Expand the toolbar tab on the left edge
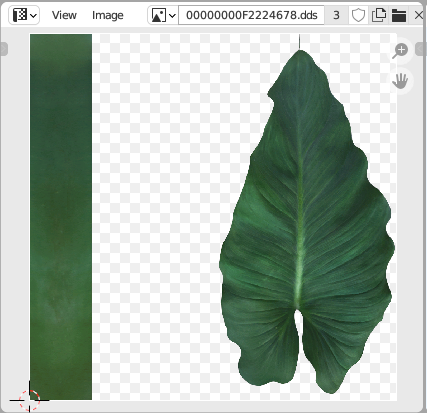 (4, 49)
